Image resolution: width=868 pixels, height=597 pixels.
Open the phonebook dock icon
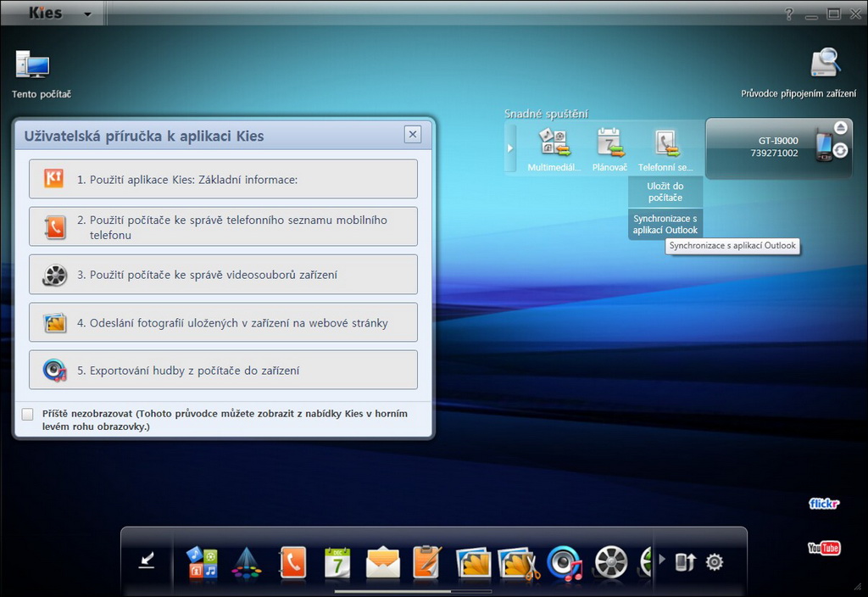(x=292, y=562)
